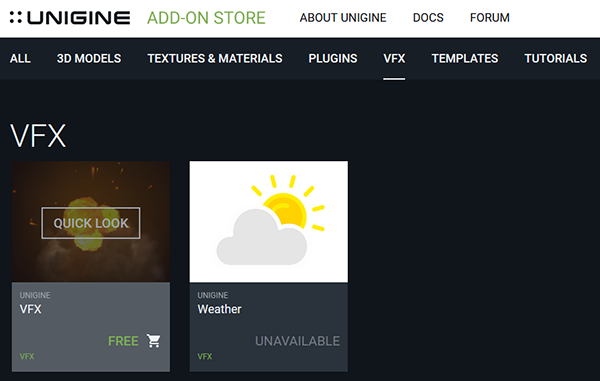Open the ADD-ON STORE home link

click(206, 18)
